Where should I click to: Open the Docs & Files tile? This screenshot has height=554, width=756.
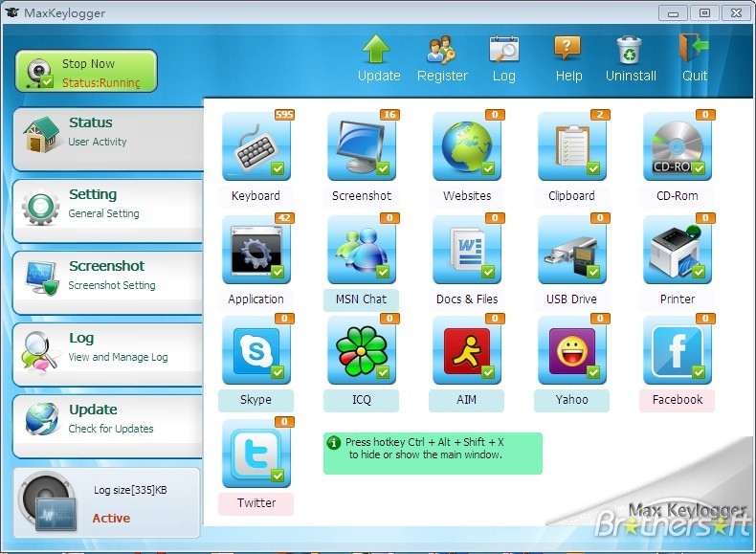(467, 250)
